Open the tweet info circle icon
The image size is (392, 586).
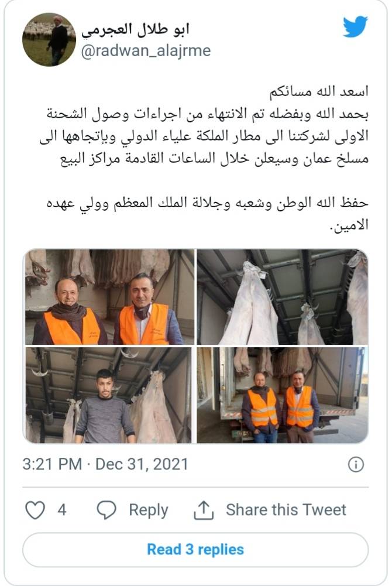pos(356,465)
